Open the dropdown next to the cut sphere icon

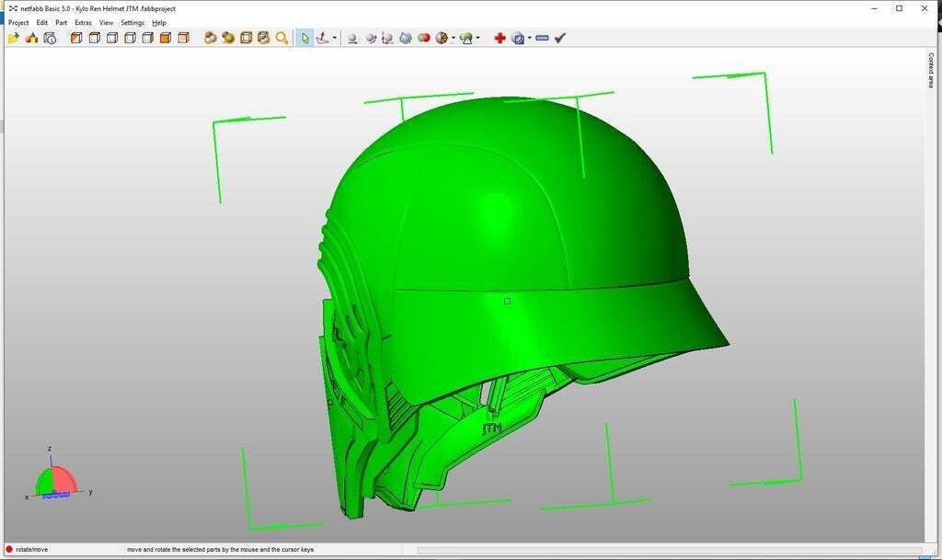coord(454,39)
